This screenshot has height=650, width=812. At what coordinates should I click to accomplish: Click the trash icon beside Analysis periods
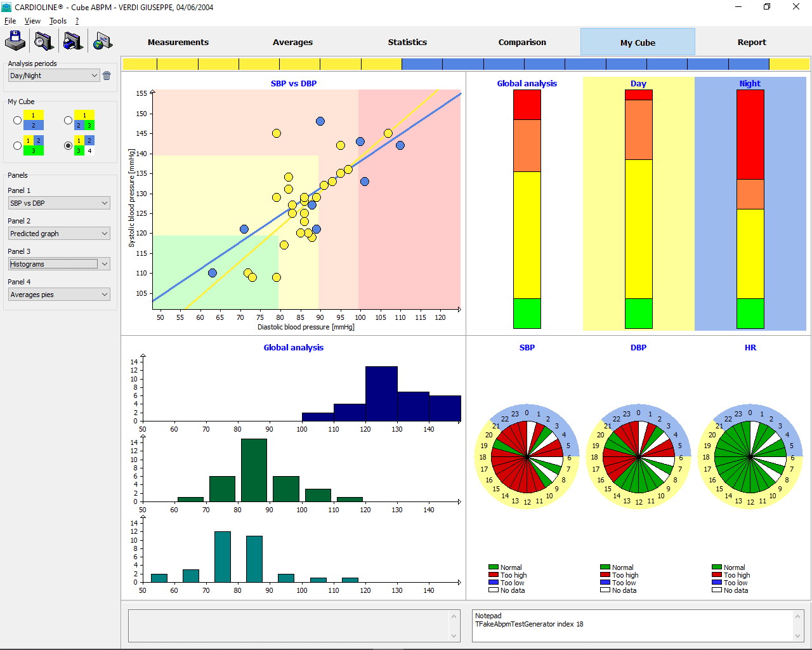(x=107, y=76)
